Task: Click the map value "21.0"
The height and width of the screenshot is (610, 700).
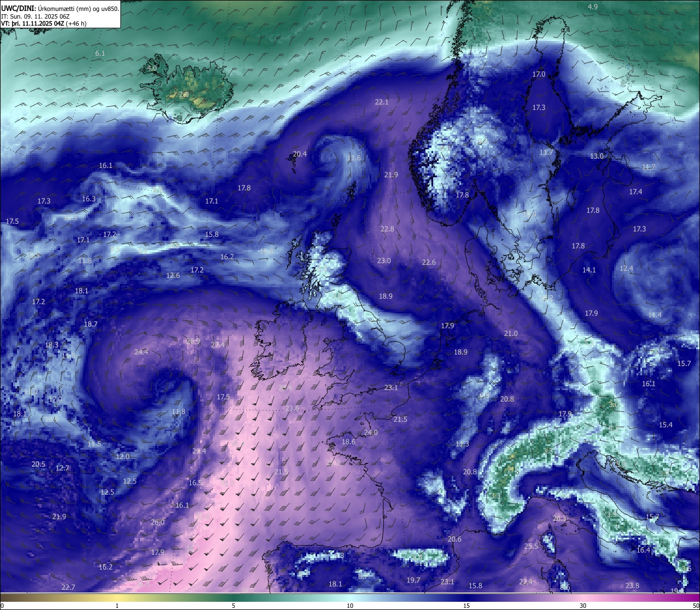Action: (x=511, y=333)
